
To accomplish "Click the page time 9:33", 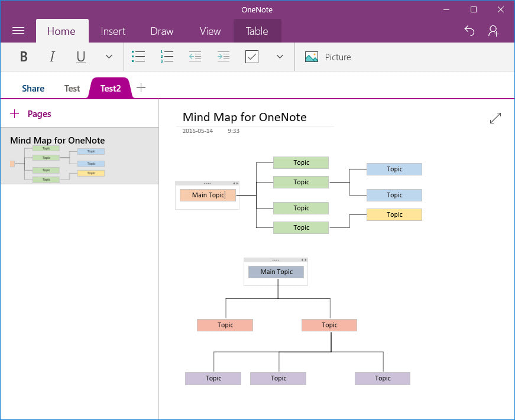I will 234,131.
